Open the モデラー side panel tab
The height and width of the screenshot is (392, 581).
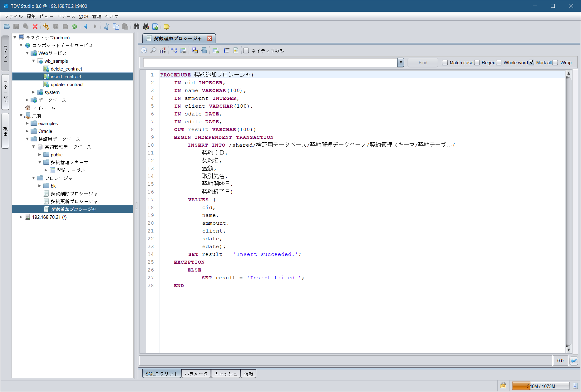coord(5,53)
